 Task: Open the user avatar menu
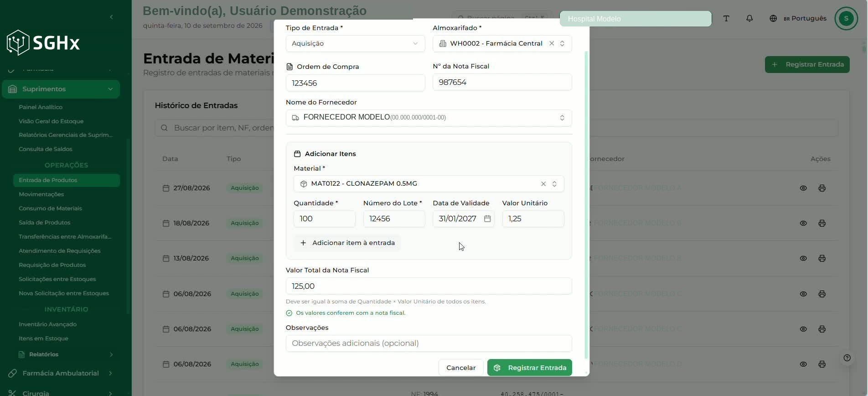(846, 19)
